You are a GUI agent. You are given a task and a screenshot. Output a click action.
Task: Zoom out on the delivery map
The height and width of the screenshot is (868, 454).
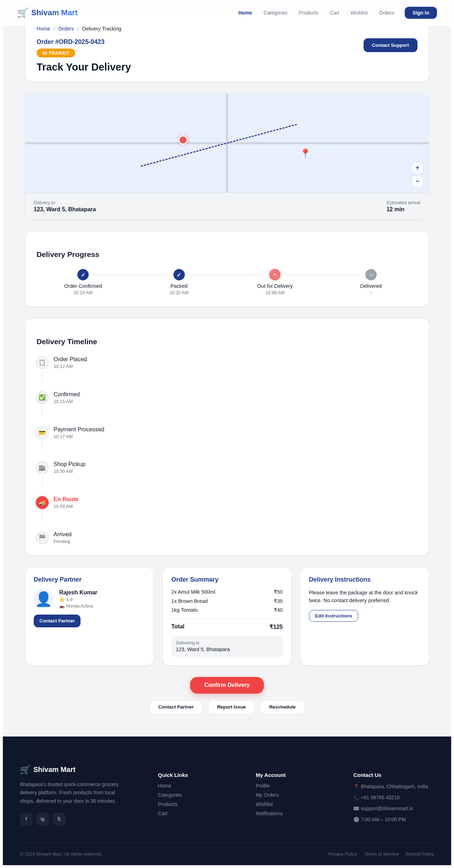point(417,181)
